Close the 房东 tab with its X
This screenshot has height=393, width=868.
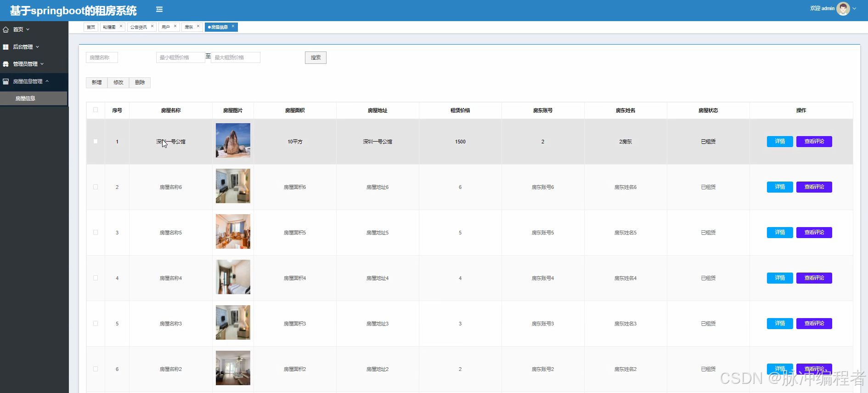click(198, 26)
